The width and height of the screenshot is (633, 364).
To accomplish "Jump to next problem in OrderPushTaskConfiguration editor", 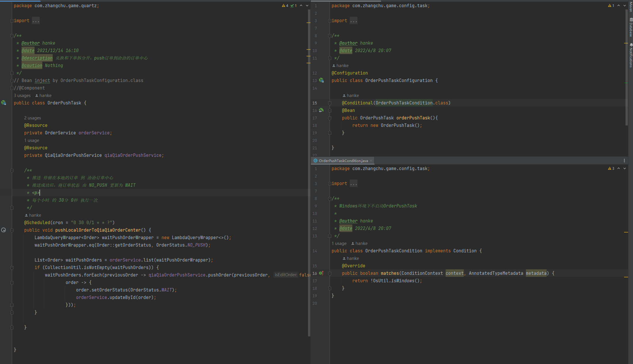I will [625, 5].
